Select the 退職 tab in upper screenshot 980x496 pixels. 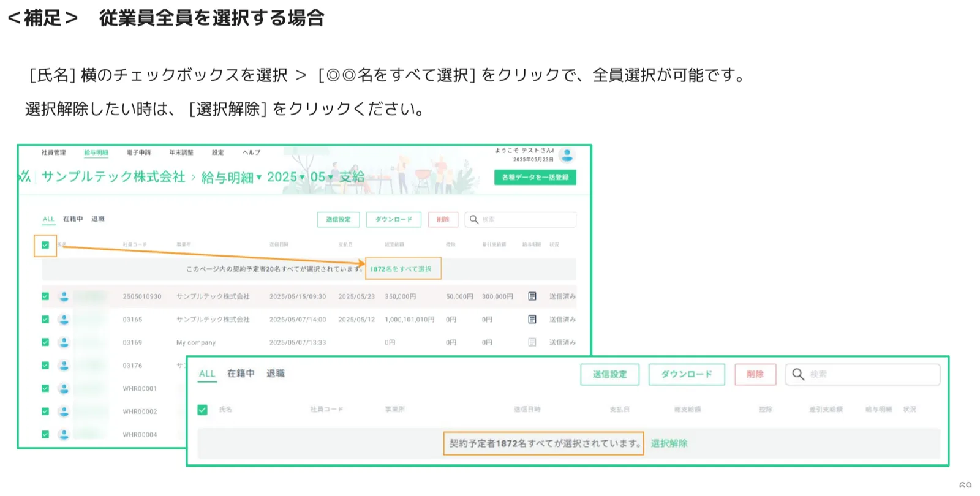(98, 219)
